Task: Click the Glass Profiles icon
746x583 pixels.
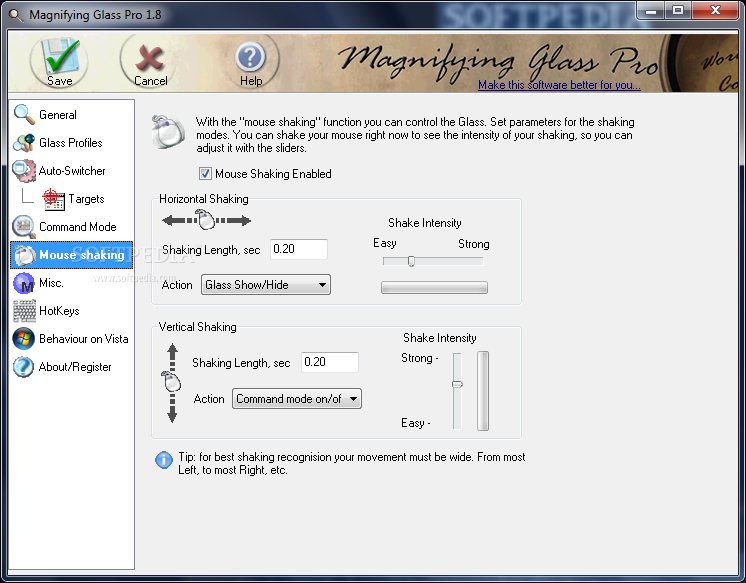Action: pos(24,143)
